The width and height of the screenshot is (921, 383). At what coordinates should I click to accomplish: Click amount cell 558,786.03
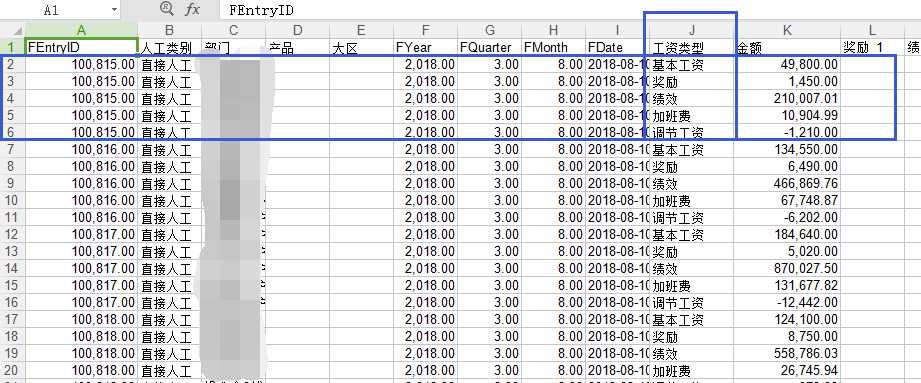(x=788, y=354)
